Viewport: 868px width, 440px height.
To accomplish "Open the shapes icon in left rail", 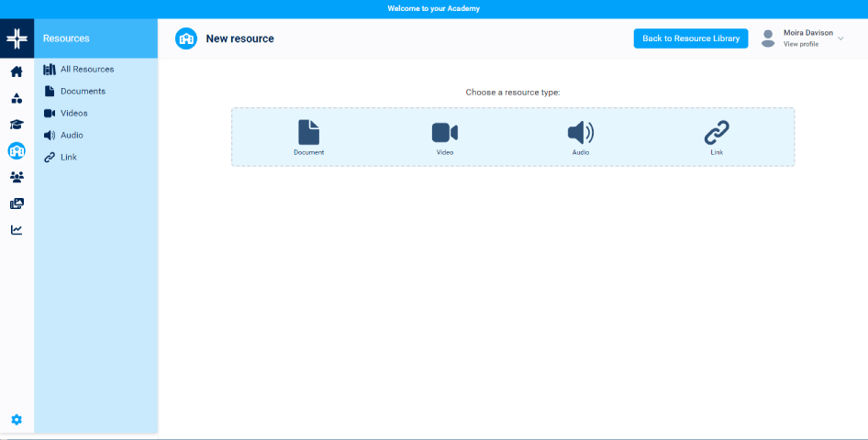I will 17,98.
